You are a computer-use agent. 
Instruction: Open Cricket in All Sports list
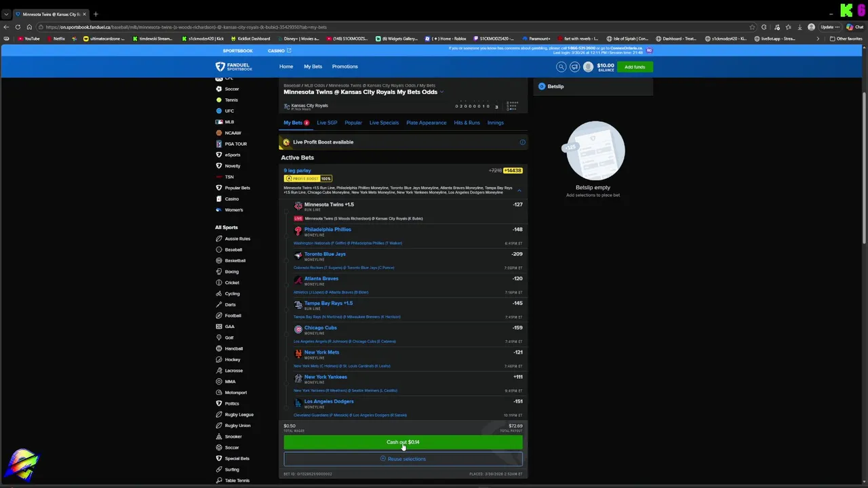(x=232, y=283)
